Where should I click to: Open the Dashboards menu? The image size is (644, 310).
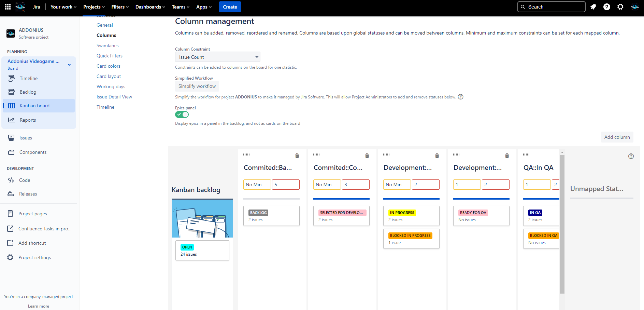pos(149,6)
